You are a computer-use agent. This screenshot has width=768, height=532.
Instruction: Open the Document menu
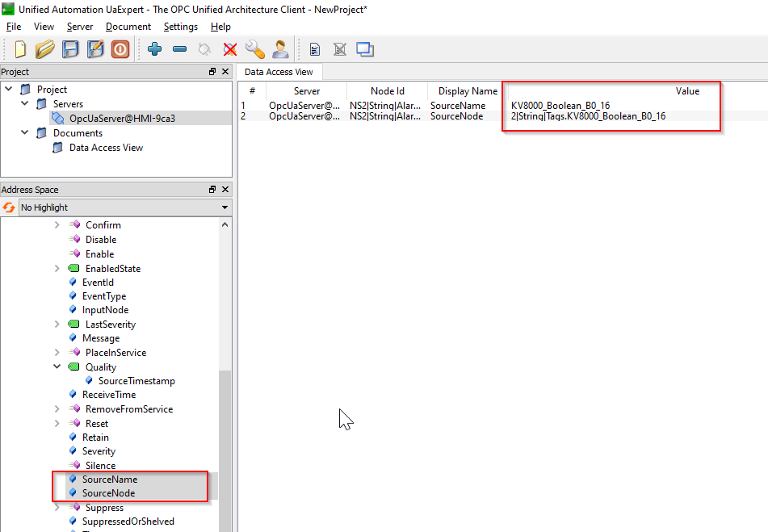click(x=128, y=27)
